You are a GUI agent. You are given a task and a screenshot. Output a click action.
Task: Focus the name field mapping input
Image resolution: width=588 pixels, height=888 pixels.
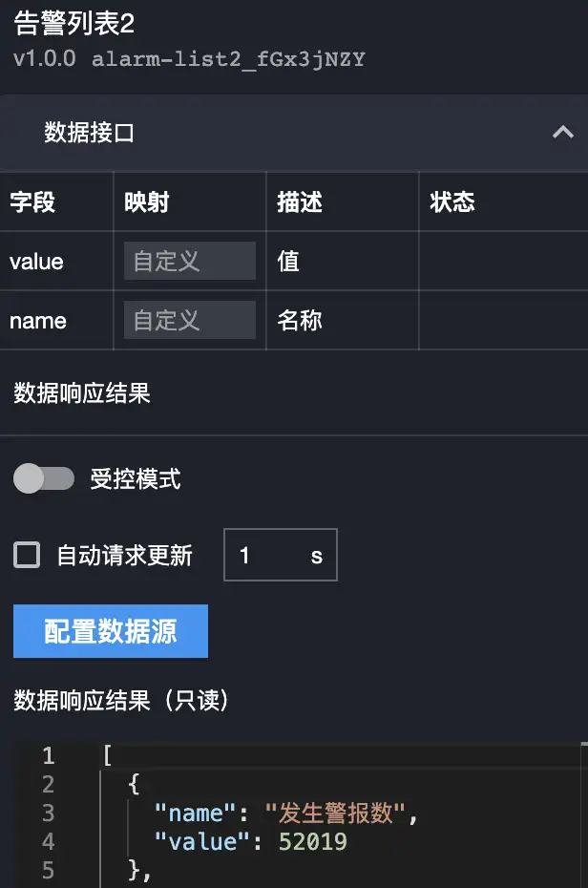(189, 320)
